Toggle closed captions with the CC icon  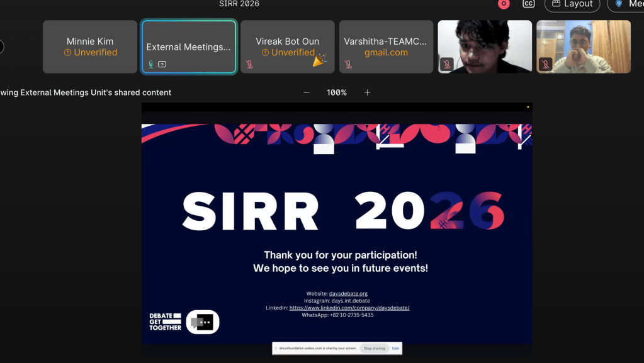(x=529, y=4)
